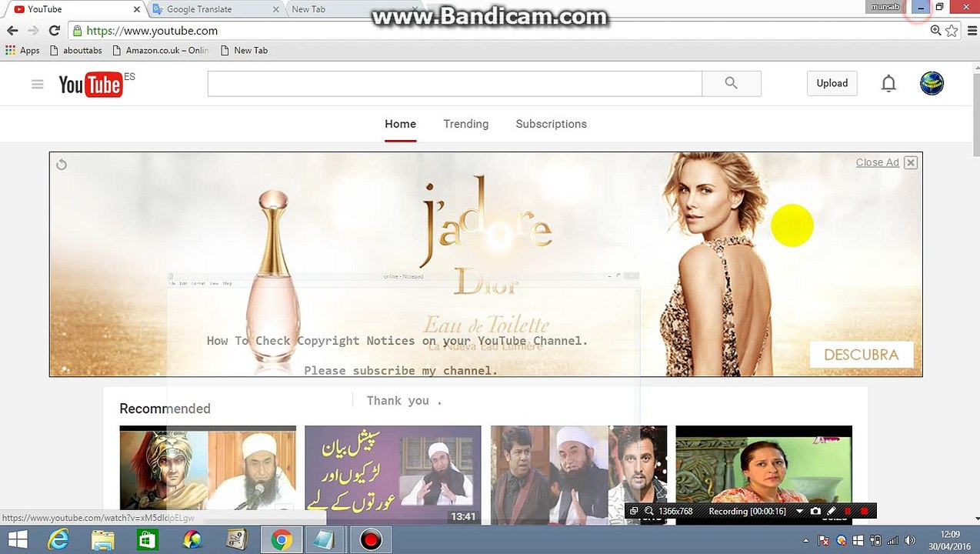980x554 pixels.
Task: Click the Recommended section heading
Action: coord(165,409)
